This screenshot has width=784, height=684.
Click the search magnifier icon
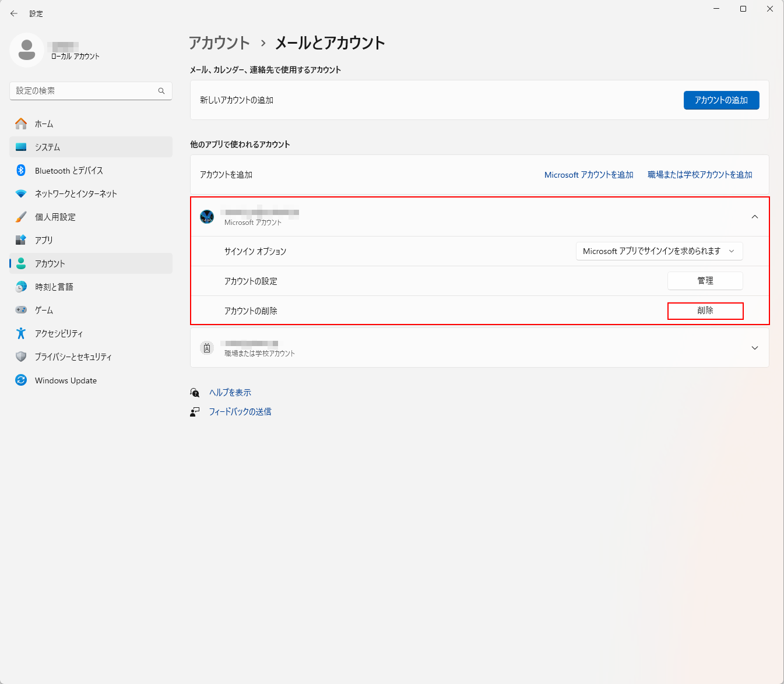pos(161,91)
